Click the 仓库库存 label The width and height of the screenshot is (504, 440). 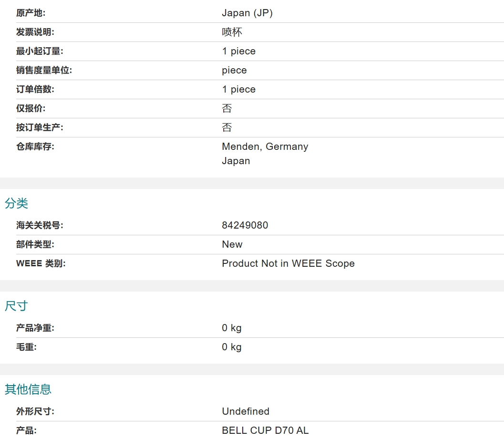tap(35, 147)
